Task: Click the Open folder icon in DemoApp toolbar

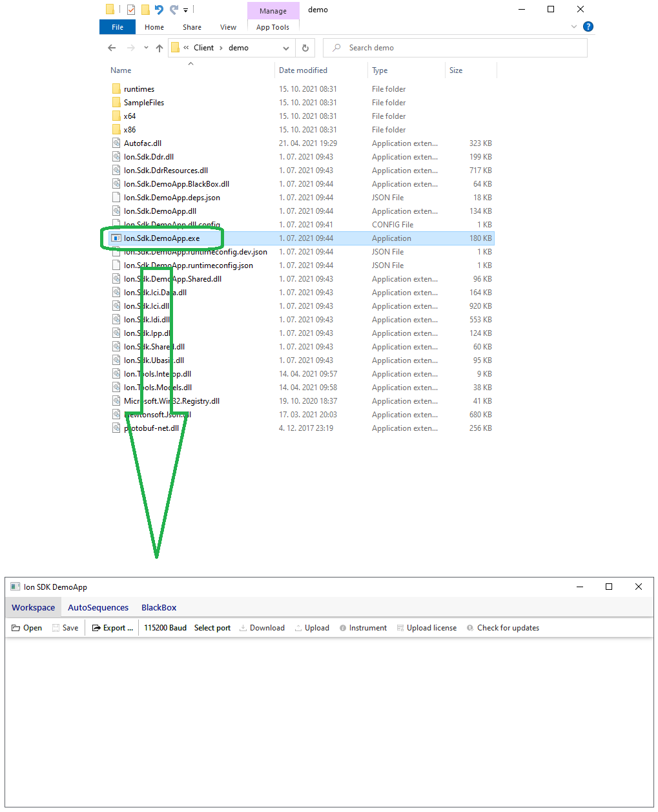Action: pos(16,628)
